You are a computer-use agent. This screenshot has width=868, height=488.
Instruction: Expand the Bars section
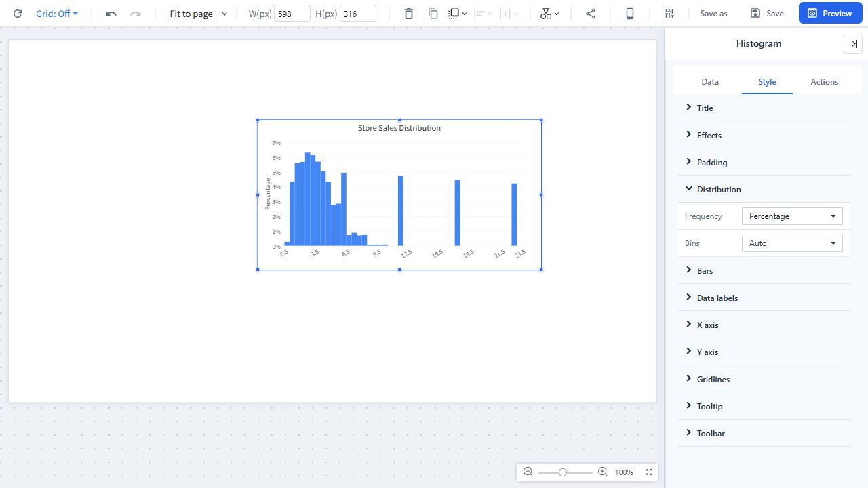point(764,270)
